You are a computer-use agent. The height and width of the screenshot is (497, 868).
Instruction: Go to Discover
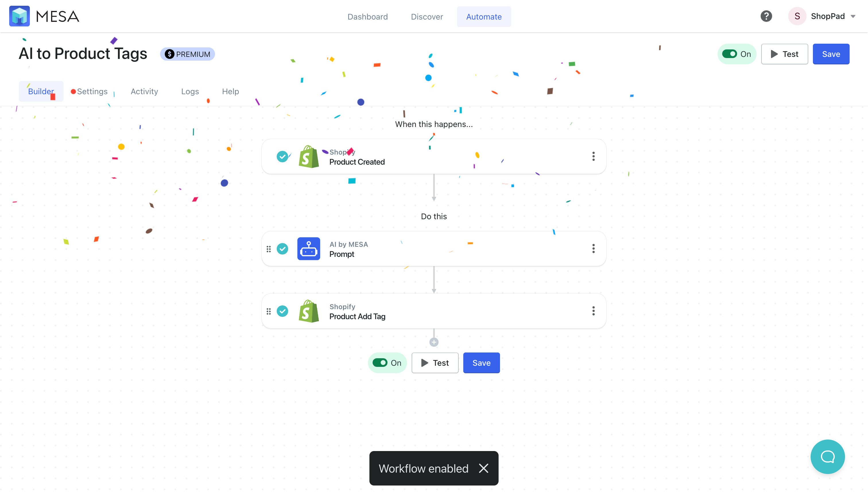point(427,16)
